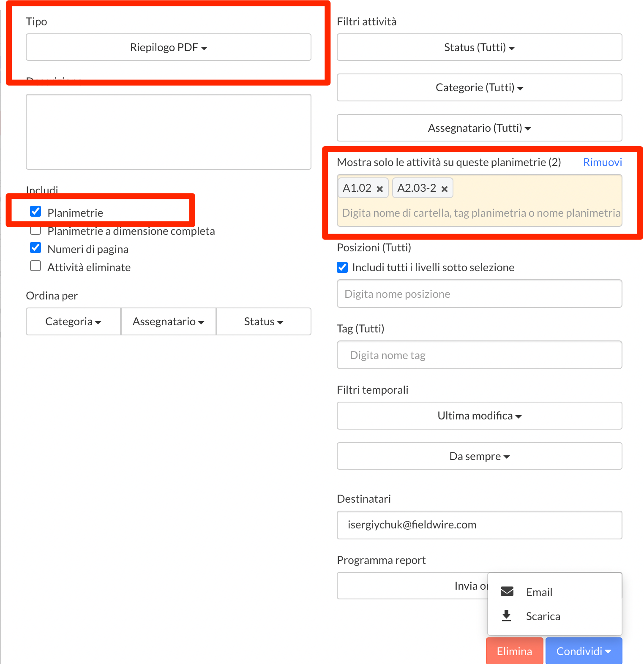This screenshot has width=644, height=664.
Task: Click the Digita nome posizione field
Action: point(479,294)
